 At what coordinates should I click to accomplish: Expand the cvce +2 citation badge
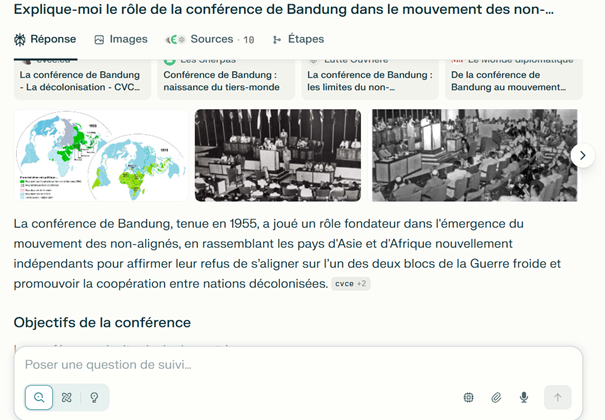tap(350, 284)
